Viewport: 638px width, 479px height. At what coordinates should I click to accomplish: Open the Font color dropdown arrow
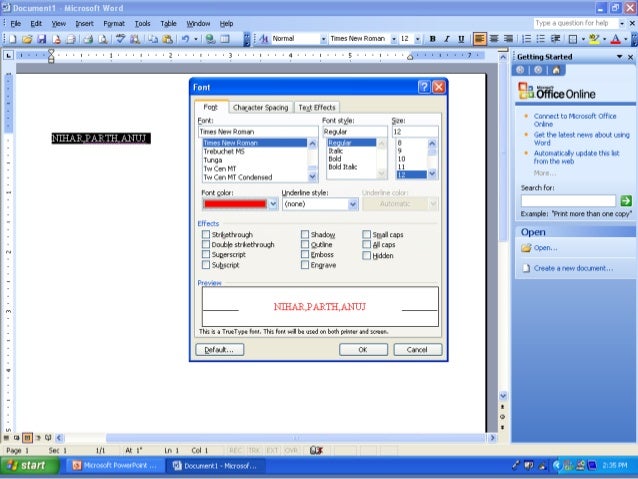pos(273,203)
